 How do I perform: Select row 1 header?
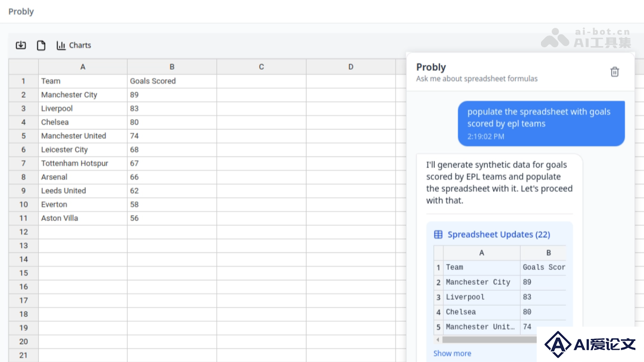24,81
